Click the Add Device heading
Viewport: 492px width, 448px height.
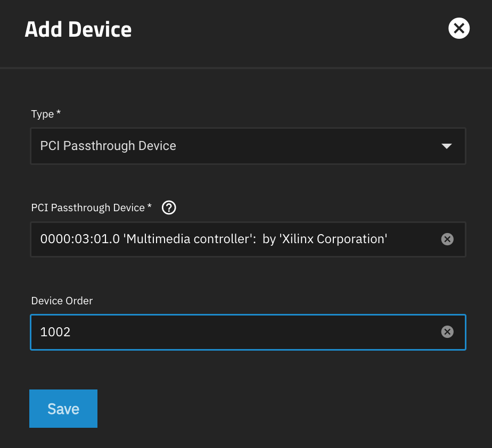(78, 29)
